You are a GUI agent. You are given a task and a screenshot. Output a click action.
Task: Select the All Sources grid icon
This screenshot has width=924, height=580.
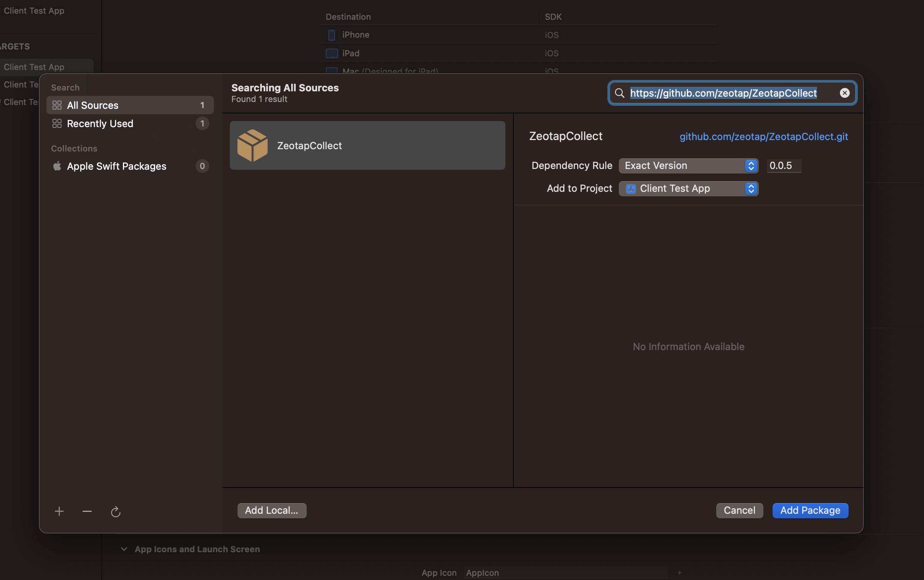[57, 105]
